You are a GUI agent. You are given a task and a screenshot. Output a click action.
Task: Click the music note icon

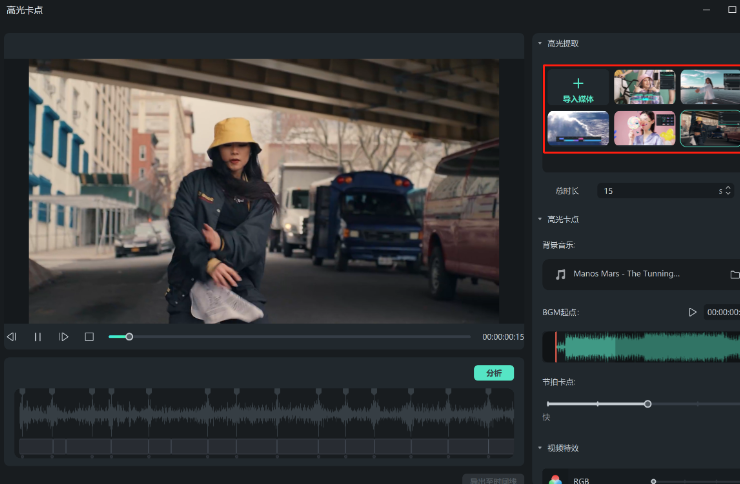(x=561, y=274)
